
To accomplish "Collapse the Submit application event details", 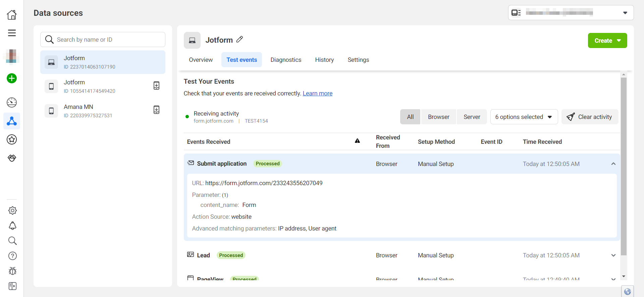I will coord(613,164).
